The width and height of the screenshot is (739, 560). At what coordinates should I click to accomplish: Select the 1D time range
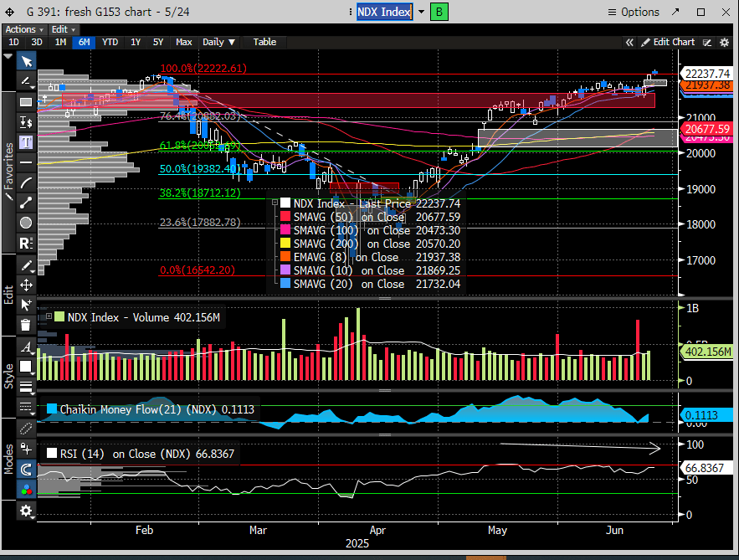(x=13, y=42)
